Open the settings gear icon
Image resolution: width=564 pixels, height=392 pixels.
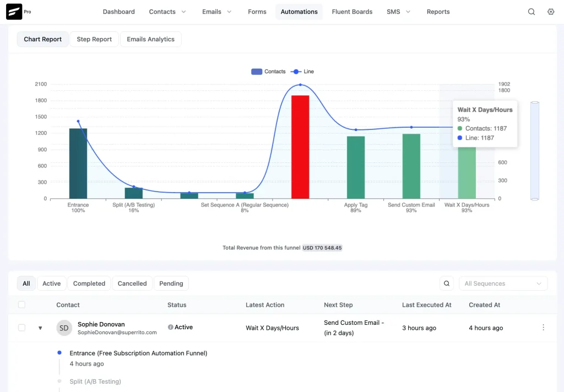[551, 12]
